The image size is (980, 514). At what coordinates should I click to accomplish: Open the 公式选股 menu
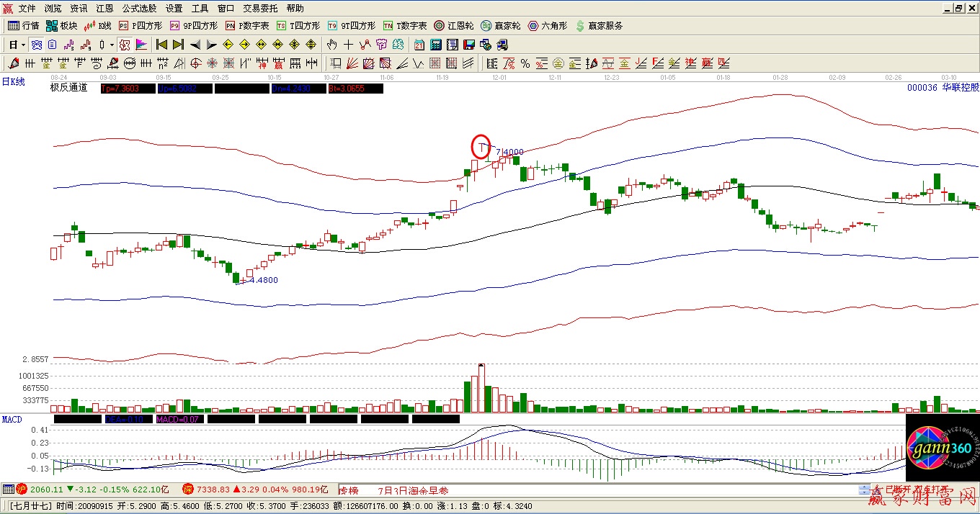point(140,9)
